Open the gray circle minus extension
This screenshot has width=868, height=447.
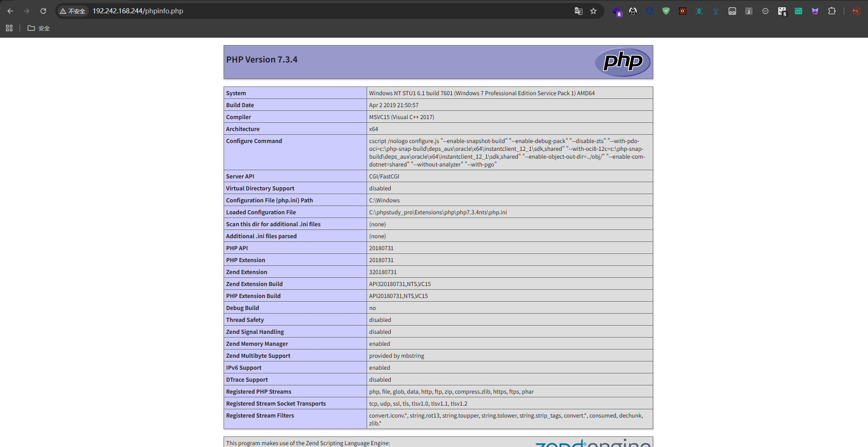click(765, 11)
